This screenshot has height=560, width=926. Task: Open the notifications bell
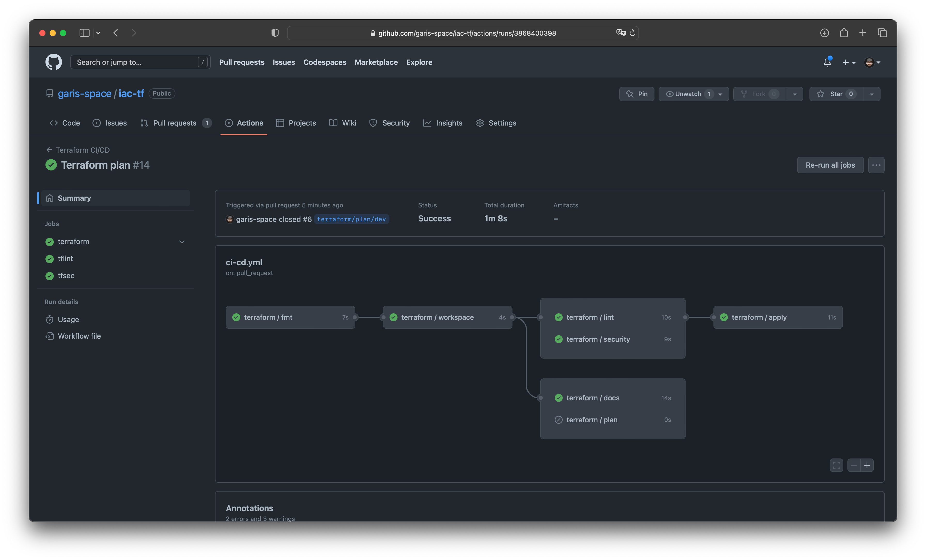827,62
